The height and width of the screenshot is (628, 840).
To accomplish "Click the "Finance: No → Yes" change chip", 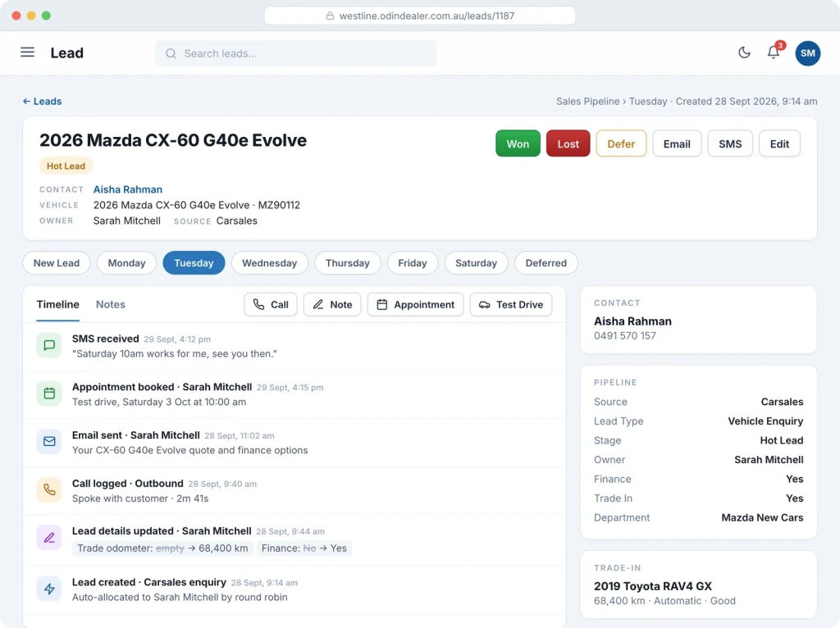I will click(304, 548).
